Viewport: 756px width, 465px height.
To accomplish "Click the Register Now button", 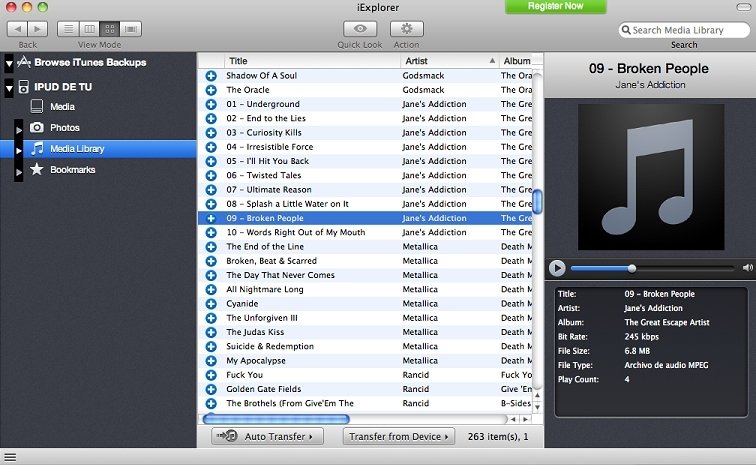I will click(555, 6).
